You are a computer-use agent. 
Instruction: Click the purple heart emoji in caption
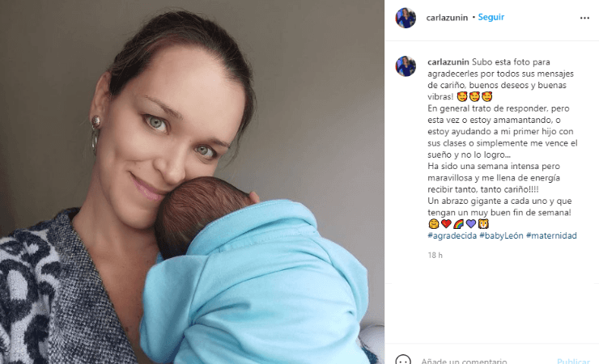pos(471,223)
